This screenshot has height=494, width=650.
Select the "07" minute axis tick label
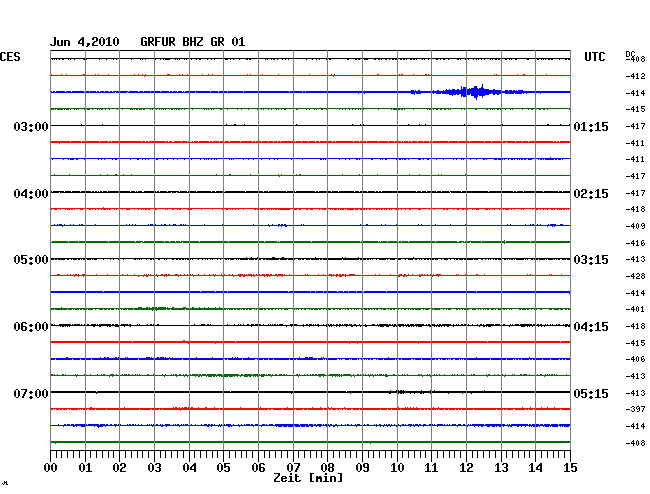tap(293, 468)
